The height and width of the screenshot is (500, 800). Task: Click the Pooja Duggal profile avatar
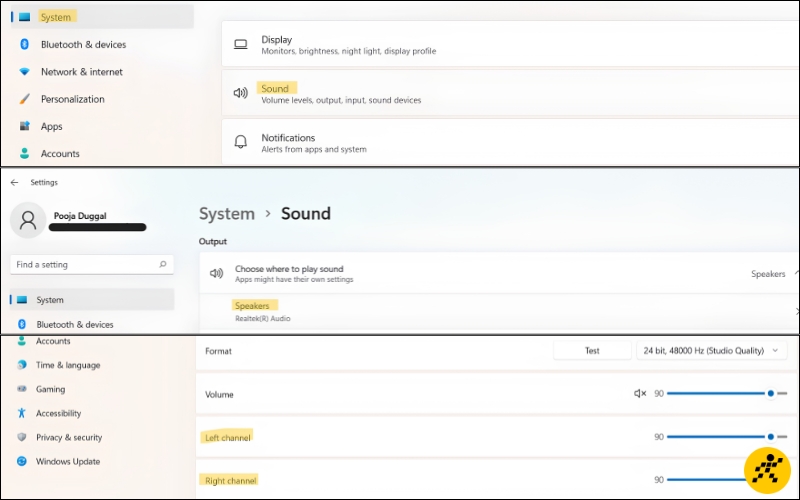click(28, 220)
